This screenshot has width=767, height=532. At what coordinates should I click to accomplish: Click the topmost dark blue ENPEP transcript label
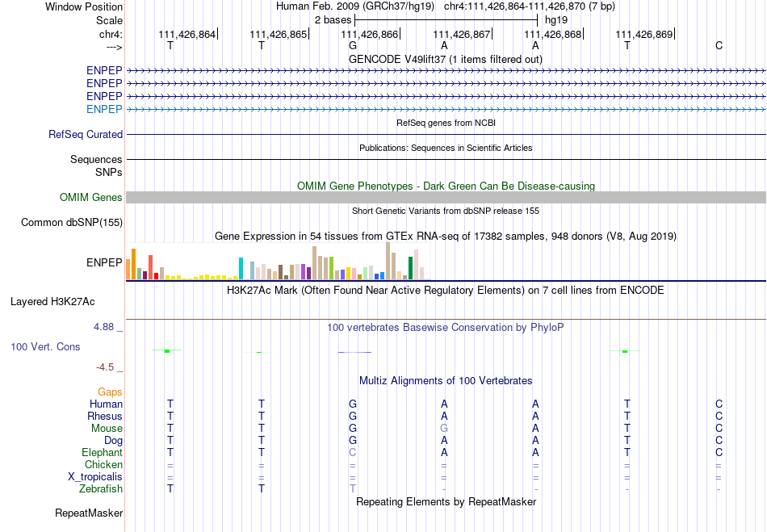tap(104, 70)
